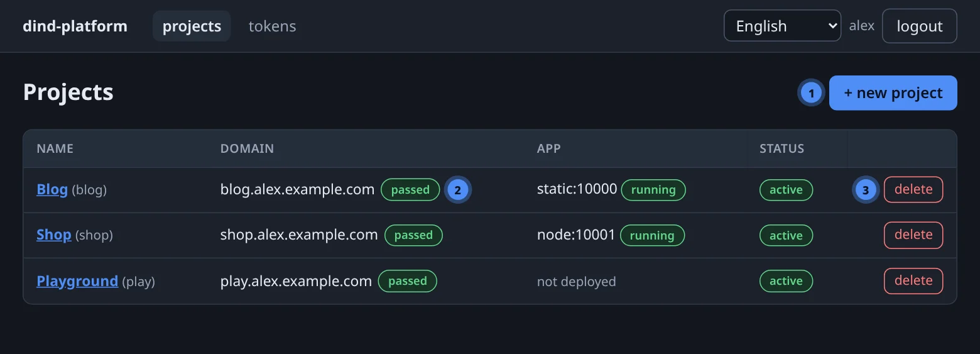Click the alex username text

pyautogui.click(x=862, y=26)
